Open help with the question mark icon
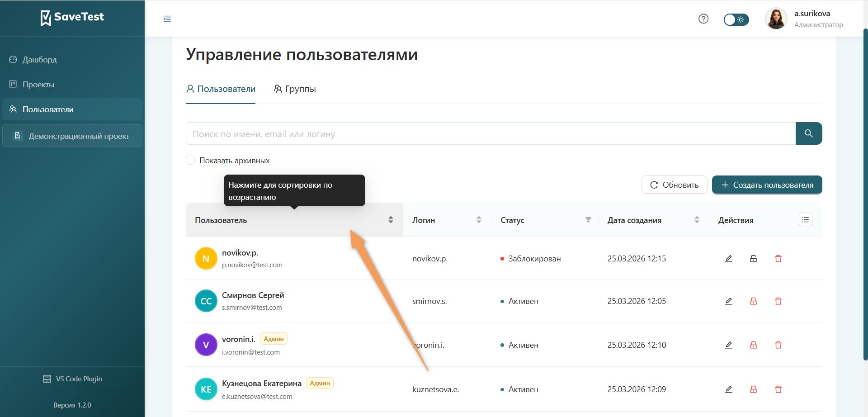 [x=703, y=19]
